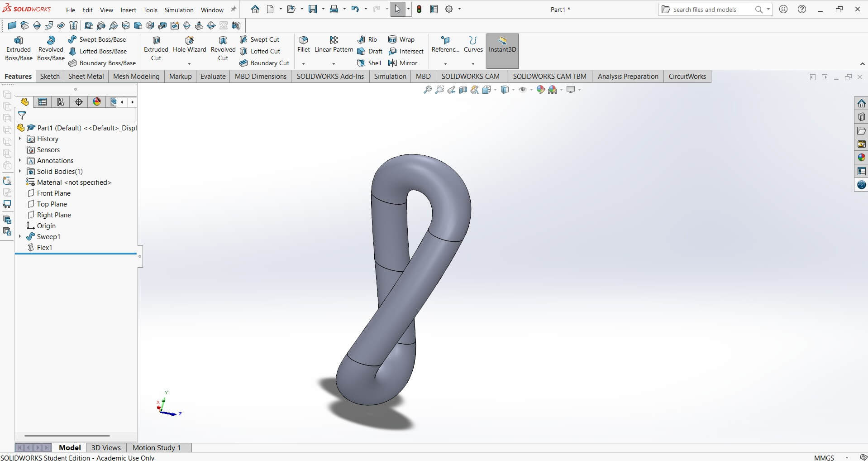
Task: Open the Hole Wizard dropdown arrow
Action: [189, 64]
